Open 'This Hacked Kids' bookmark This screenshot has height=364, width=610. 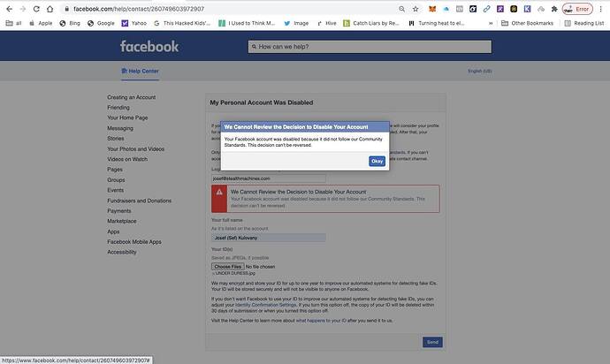click(x=182, y=23)
